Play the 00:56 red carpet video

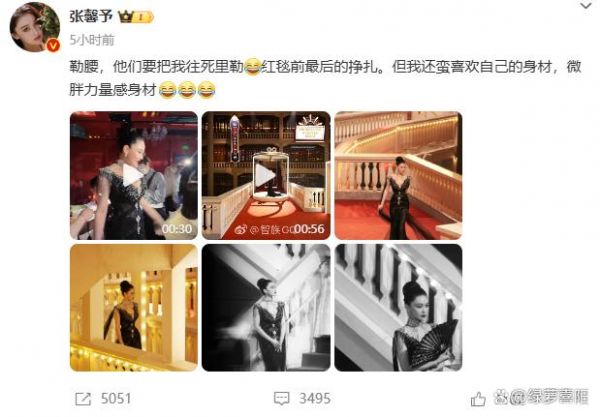tap(266, 176)
